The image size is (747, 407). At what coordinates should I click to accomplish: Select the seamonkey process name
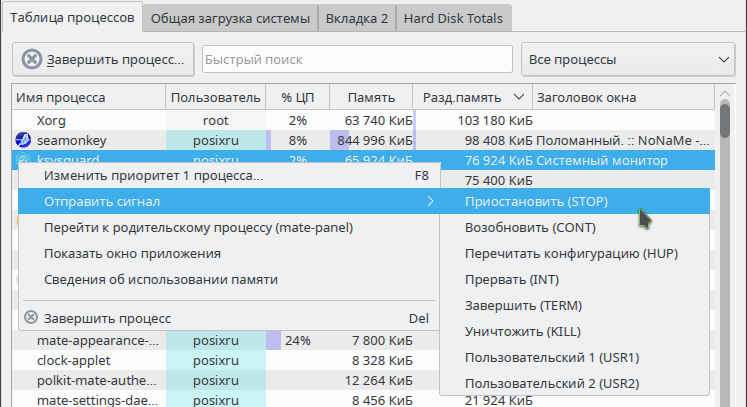click(x=71, y=141)
